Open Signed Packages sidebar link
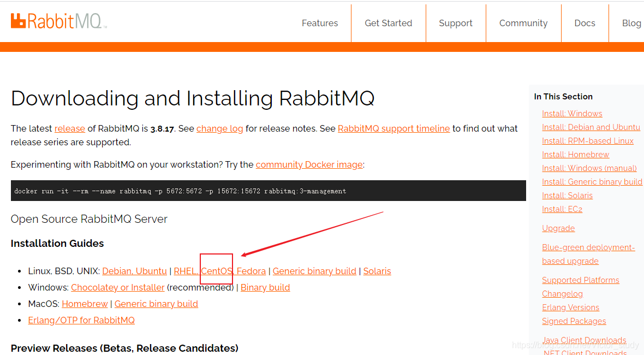Screen dimensions: 644x355 pos(574,321)
